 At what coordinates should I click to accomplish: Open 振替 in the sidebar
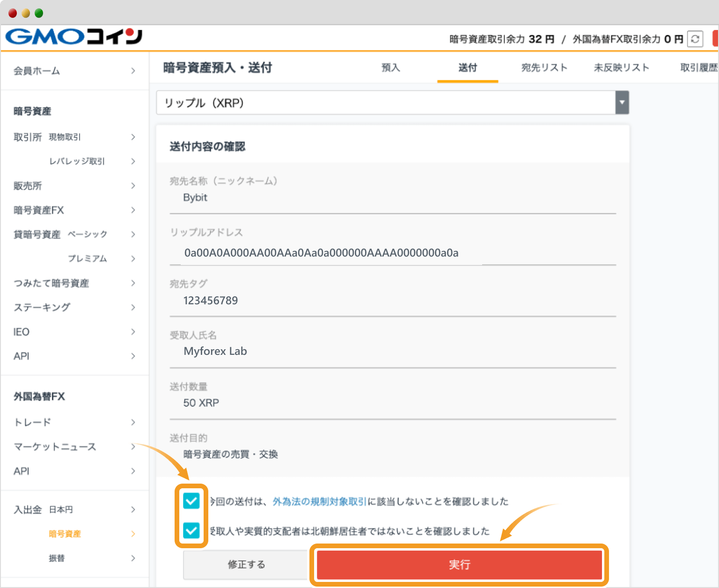[57, 558]
